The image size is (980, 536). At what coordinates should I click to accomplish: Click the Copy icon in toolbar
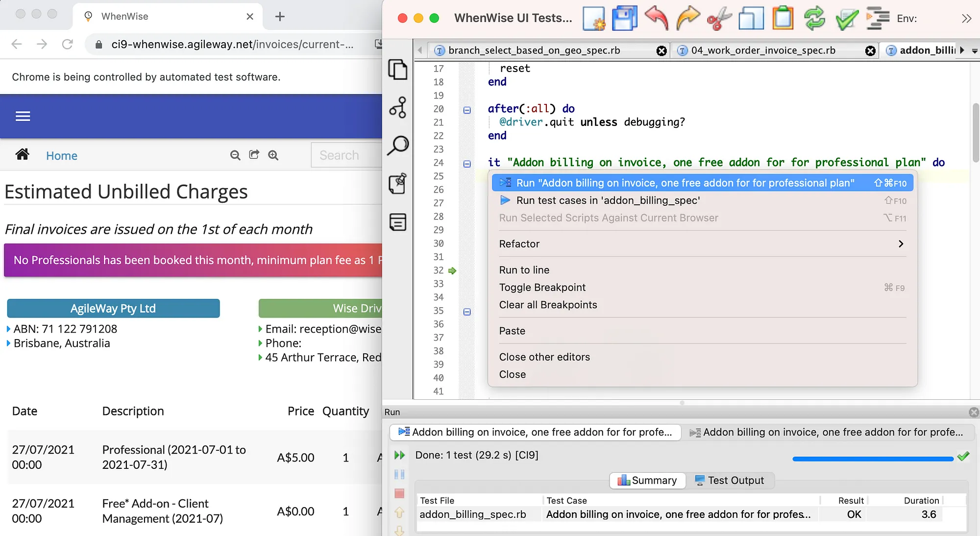click(751, 19)
